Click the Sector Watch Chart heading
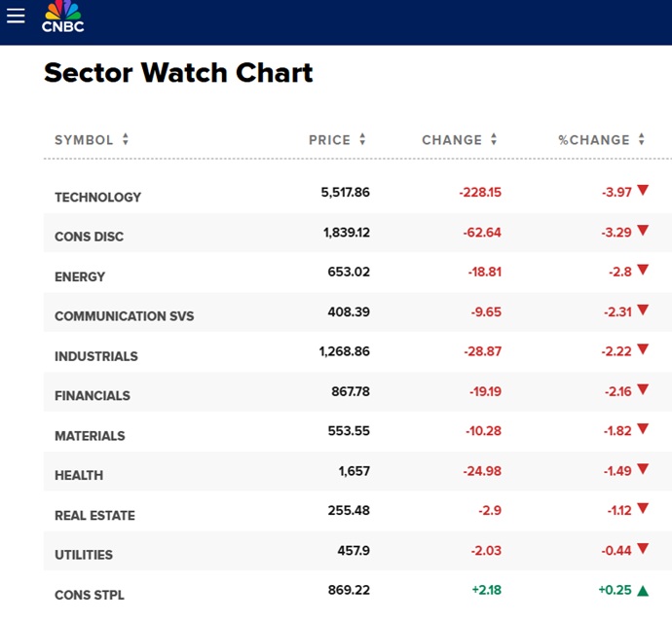Viewport: 672px width, 621px height. tap(178, 73)
